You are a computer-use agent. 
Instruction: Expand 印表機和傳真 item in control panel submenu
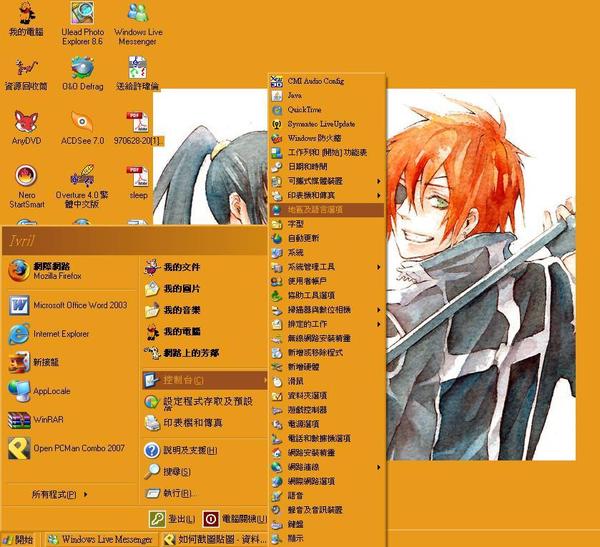(x=327, y=195)
